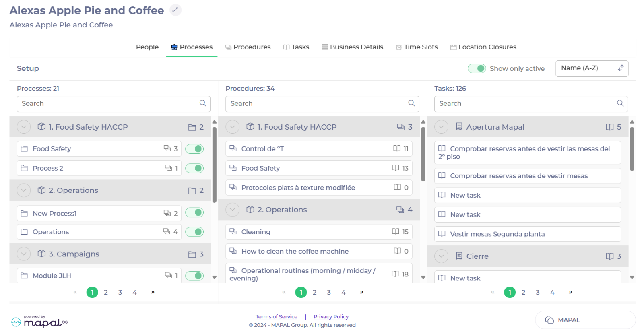
Task: Click the magnifier icon in Tasks search
Action: [x=620, y=103]
